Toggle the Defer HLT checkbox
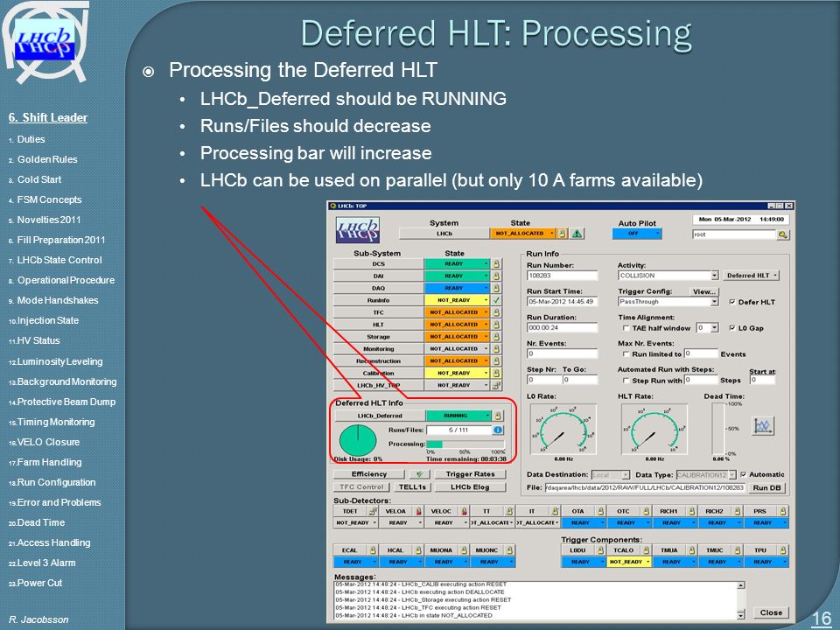 (732, 302)
